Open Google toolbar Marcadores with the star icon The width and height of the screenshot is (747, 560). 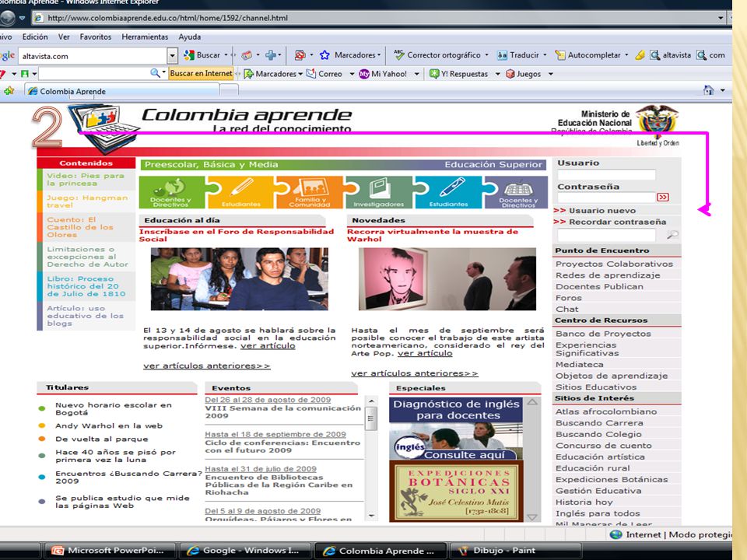coord(349,55)
